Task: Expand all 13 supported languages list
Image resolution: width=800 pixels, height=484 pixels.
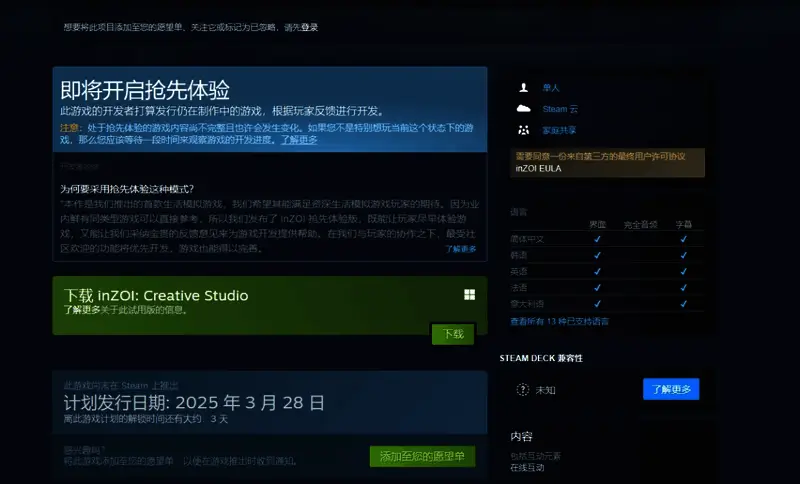Action: coord(559,322)
